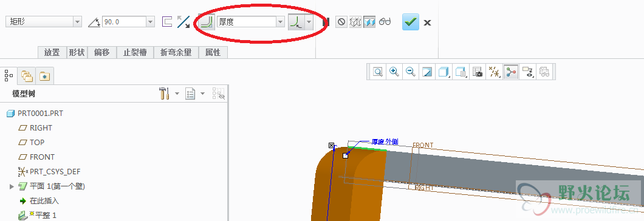Screen dimensions: 644x221
Task: Open the 形状 tab
Action: [x=77, y=52]
